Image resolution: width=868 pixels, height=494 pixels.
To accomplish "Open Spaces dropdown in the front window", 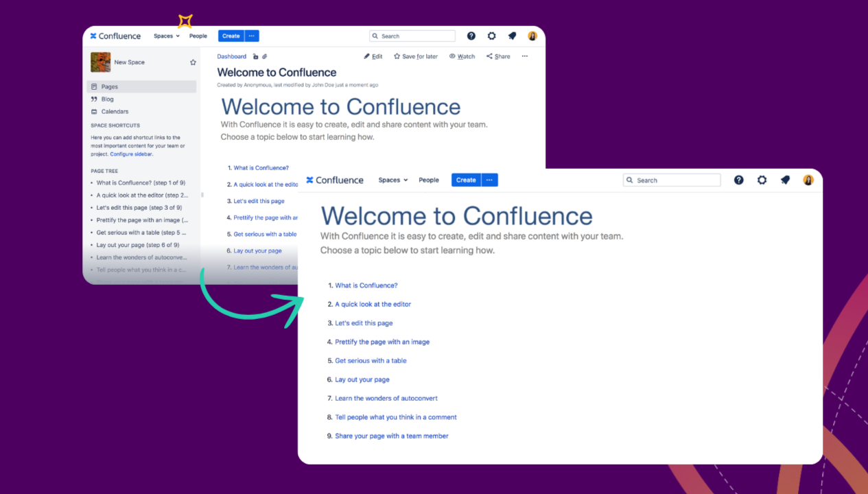I will 392,180.
